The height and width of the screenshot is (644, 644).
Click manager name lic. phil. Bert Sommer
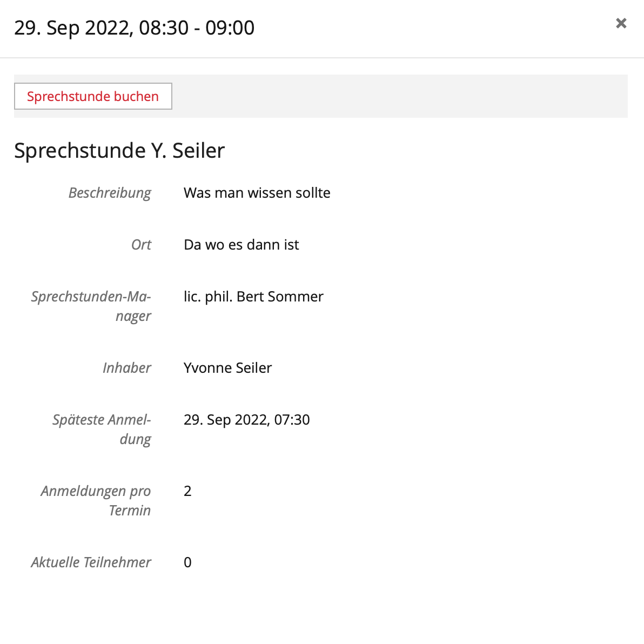point(253,297)
